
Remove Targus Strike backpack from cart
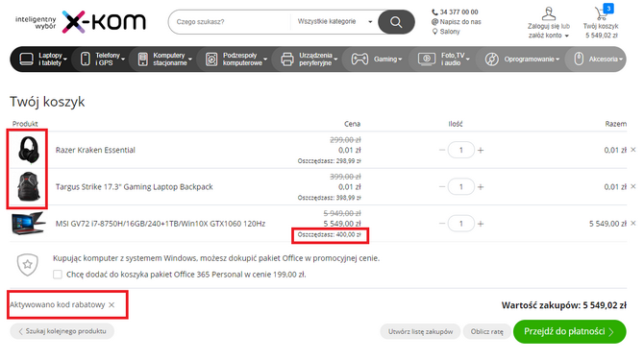[633, 186]
